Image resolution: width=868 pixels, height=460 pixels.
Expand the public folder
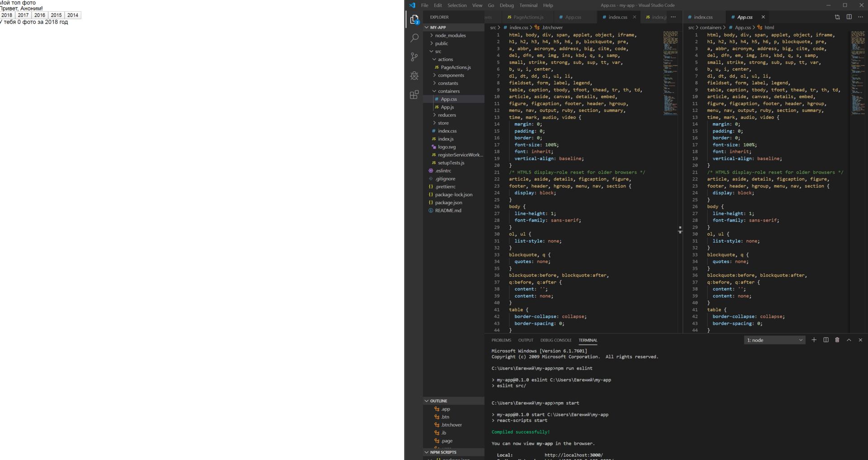click(x=441, y=43)
